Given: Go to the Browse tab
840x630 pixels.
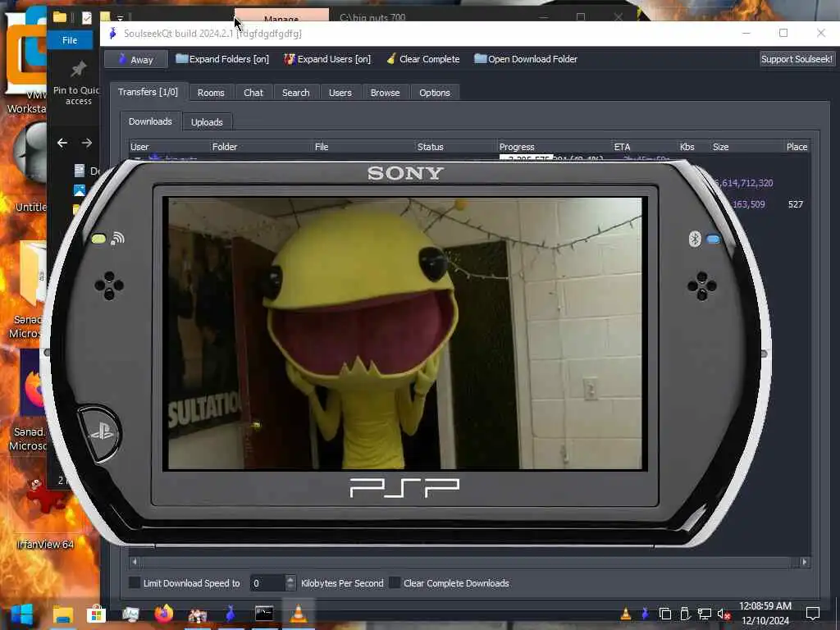Looking at the screenshot, I should pyautogui.click(x=386, y=93).
